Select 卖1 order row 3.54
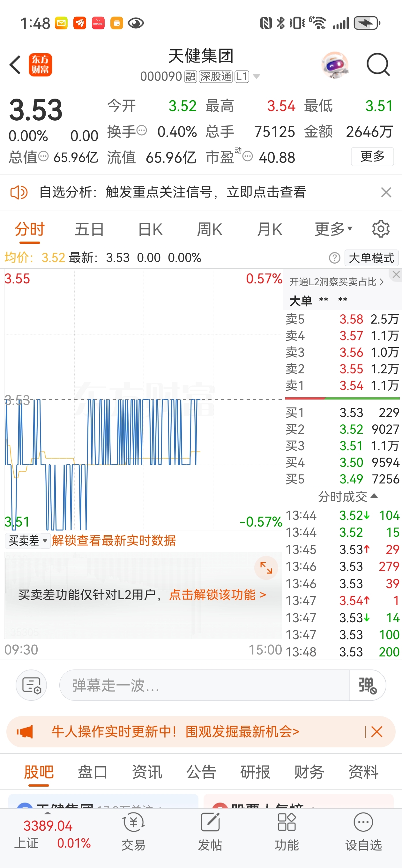Viewport: 402px width, 868px height. click(342, 385)
